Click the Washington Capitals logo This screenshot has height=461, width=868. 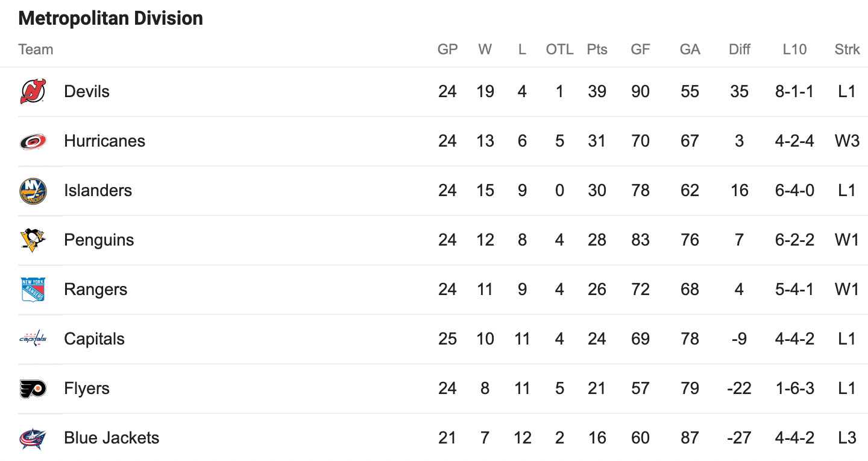(33, 339)
